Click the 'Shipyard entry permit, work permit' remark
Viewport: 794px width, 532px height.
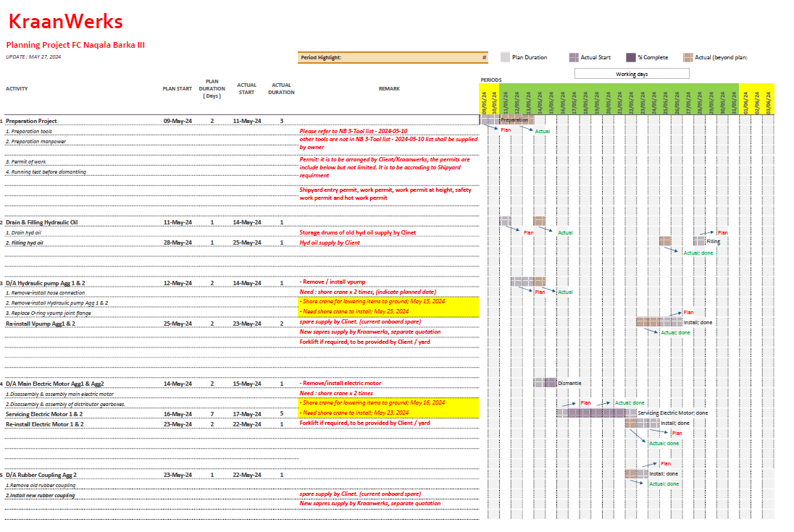(385, 194)
